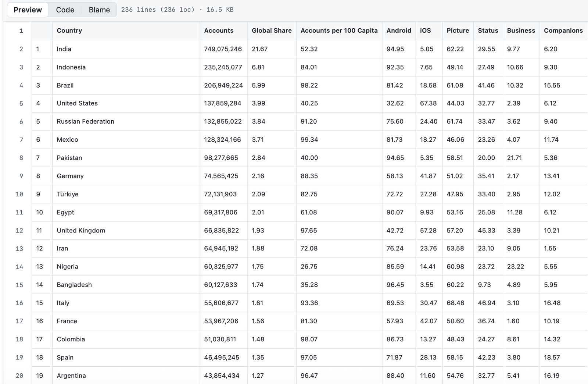The height and width of the screenshot is (384, 588).
Task: Select the Türkiye country cell
Action: tap(126, 194)
